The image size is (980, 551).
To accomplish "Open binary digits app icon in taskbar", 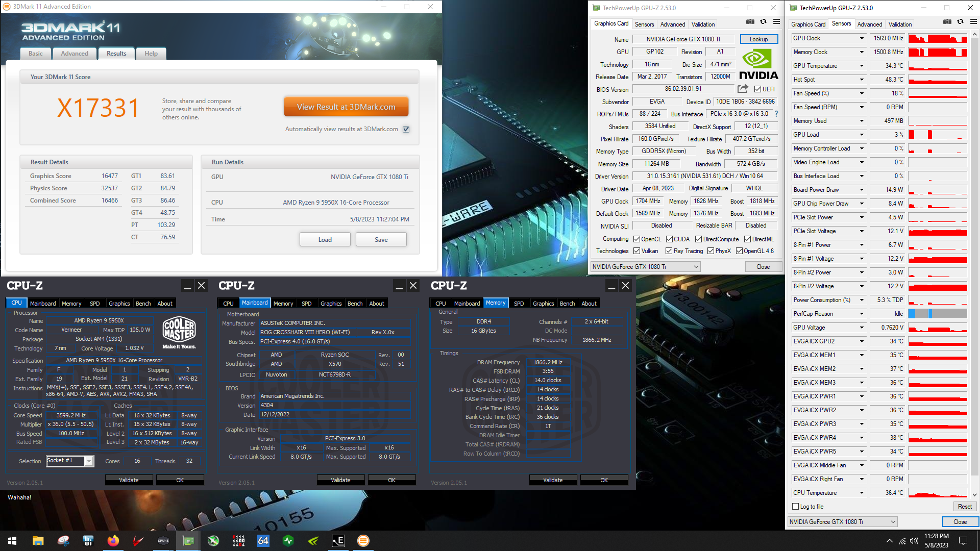I will pyautogui.click(x=238, y=541).
